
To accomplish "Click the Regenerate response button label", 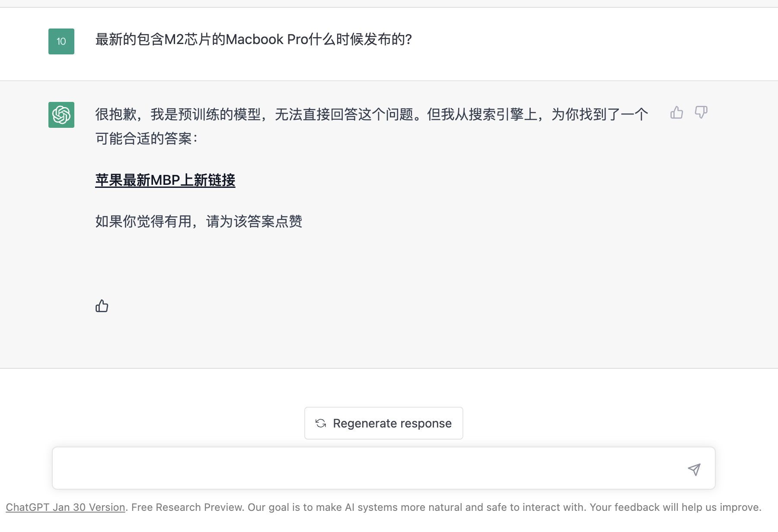I will click(392, 423).
